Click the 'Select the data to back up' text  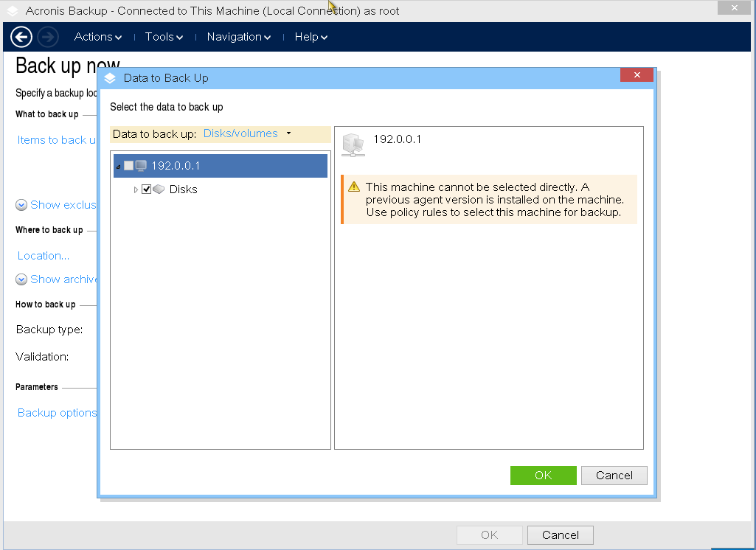167,107
